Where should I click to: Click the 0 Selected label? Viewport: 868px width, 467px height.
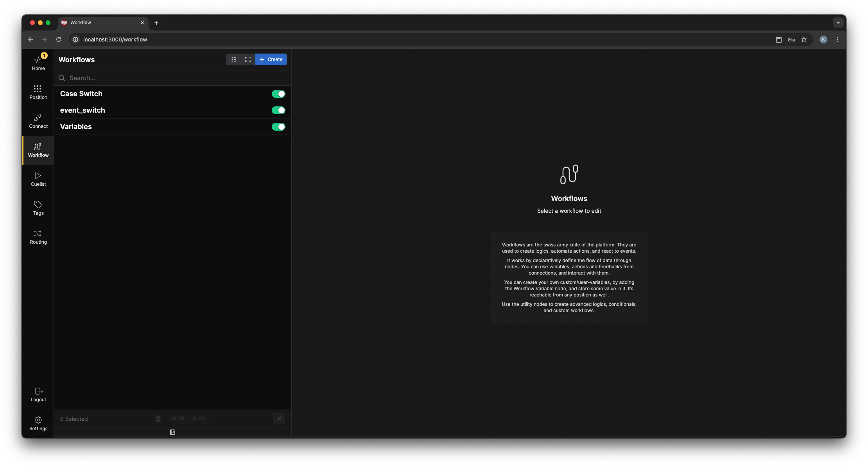point(74,419)
